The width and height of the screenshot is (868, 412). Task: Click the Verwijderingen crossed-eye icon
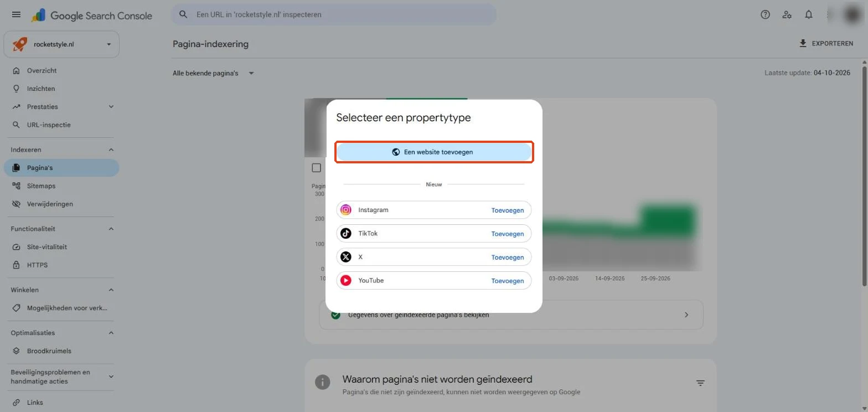coord(16,204)
